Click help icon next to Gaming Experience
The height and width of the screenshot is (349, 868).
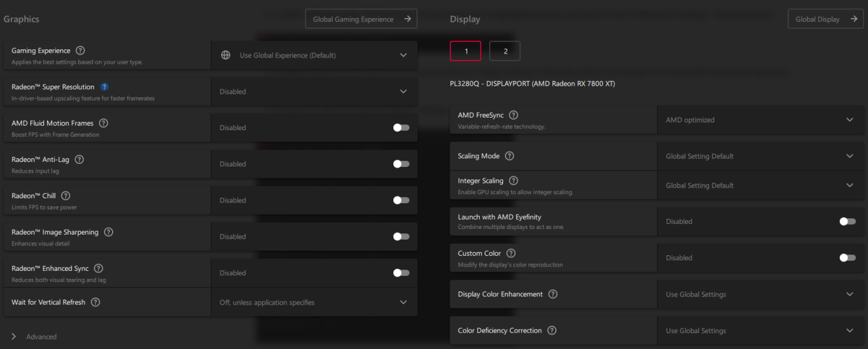[x=80, y=51]
